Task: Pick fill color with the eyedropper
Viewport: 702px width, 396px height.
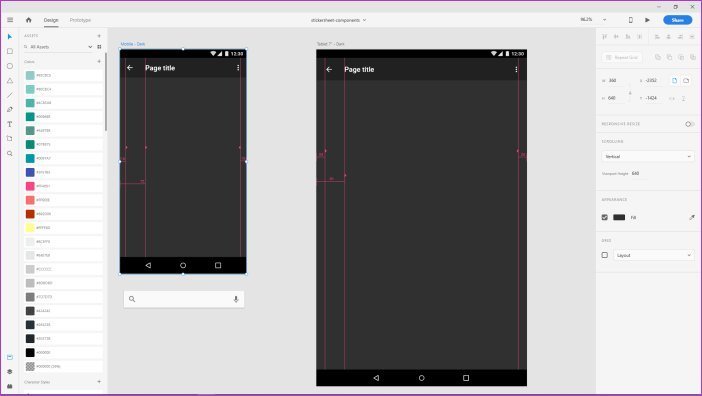Action: click(x=692, y=217)
